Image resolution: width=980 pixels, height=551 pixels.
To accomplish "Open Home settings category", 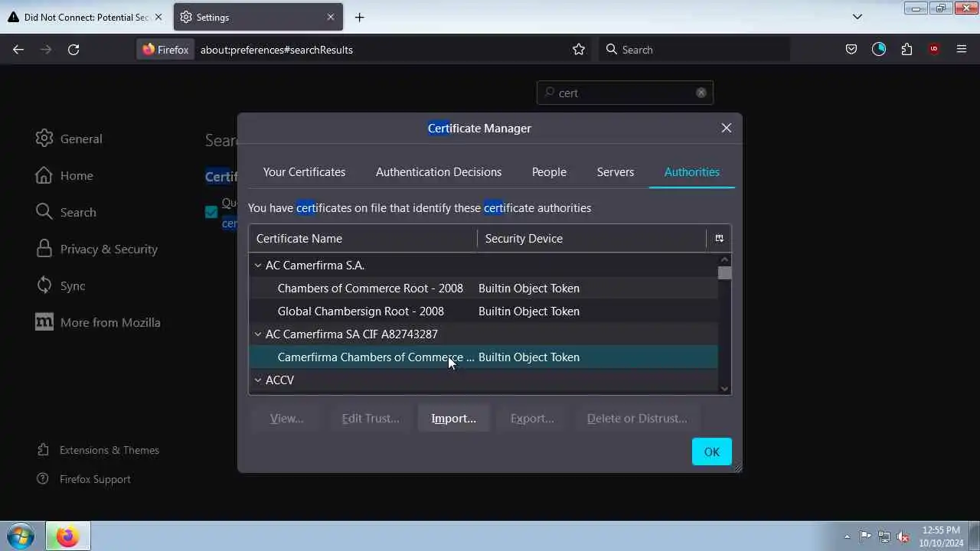I will point(64,175).
